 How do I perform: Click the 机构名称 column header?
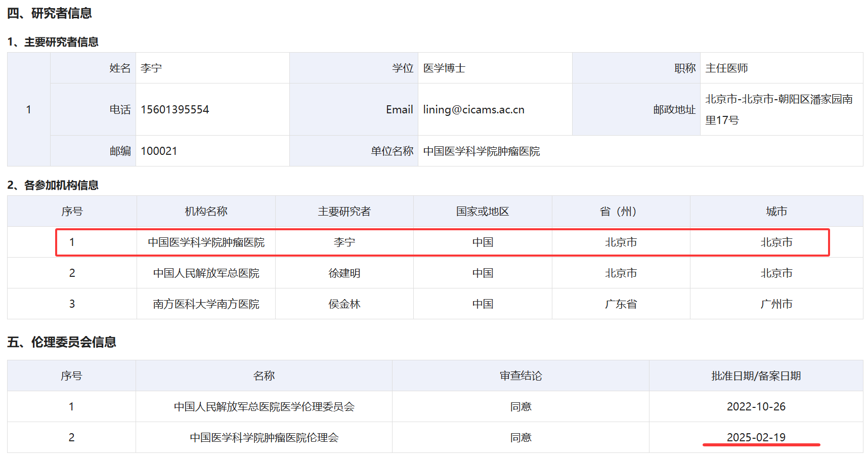click(x=206, y=211)
